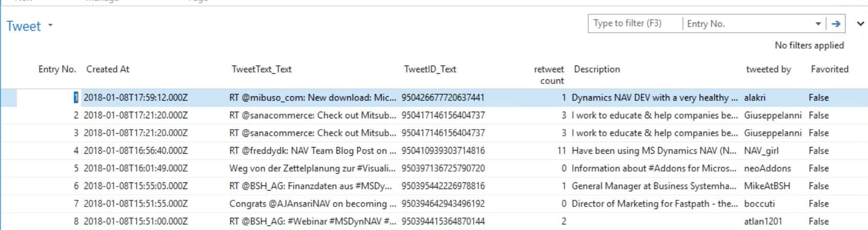This screenshot has width=868, height=230.
Task: Expand the filter pane chevron
Action: [860, 24]
